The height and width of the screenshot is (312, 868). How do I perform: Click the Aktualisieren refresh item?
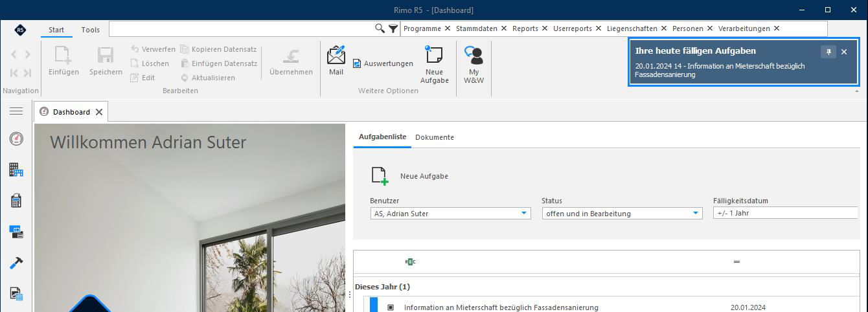click(x=207, y=78)
